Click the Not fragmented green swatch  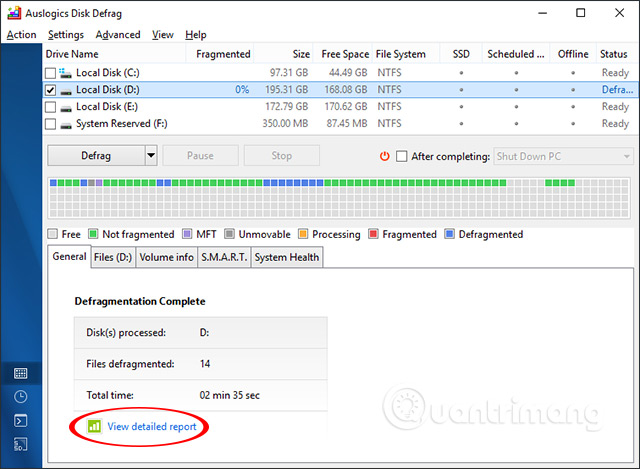[x=93, y=234]
